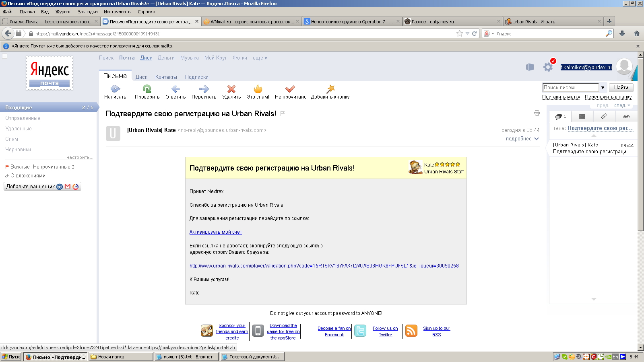This screenshot has width=644, height=362.
Task: Click the Найти search button
Action: pos(621,88)
